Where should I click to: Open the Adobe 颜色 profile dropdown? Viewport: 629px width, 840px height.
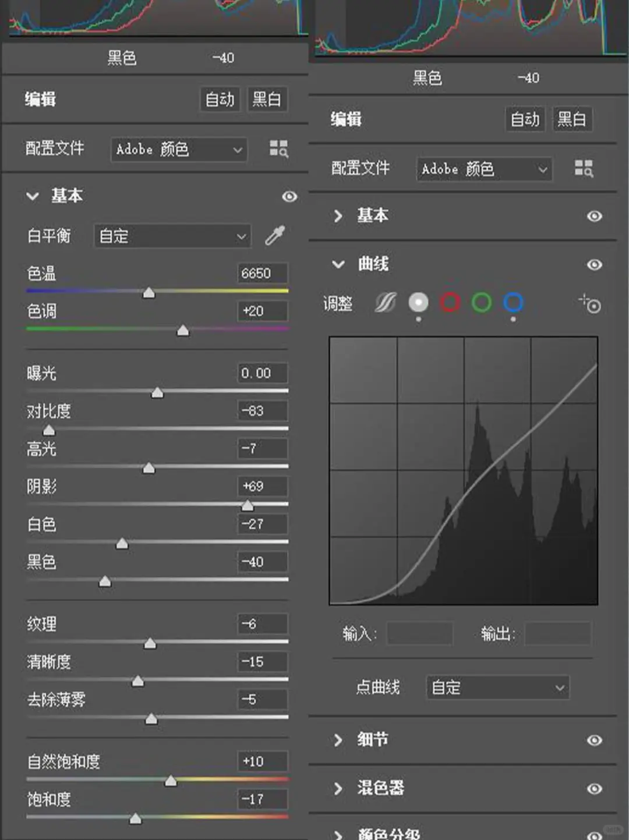click(483, 169)
